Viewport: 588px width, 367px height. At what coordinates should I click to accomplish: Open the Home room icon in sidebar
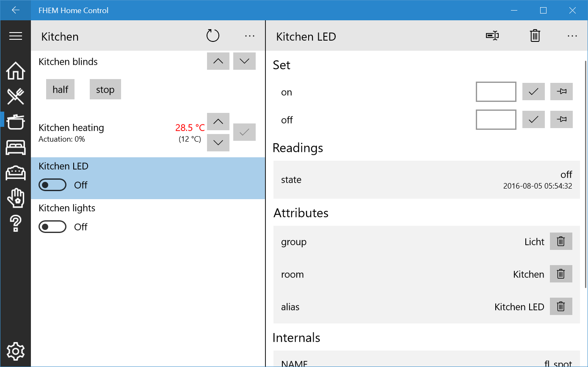pos(16,71)
